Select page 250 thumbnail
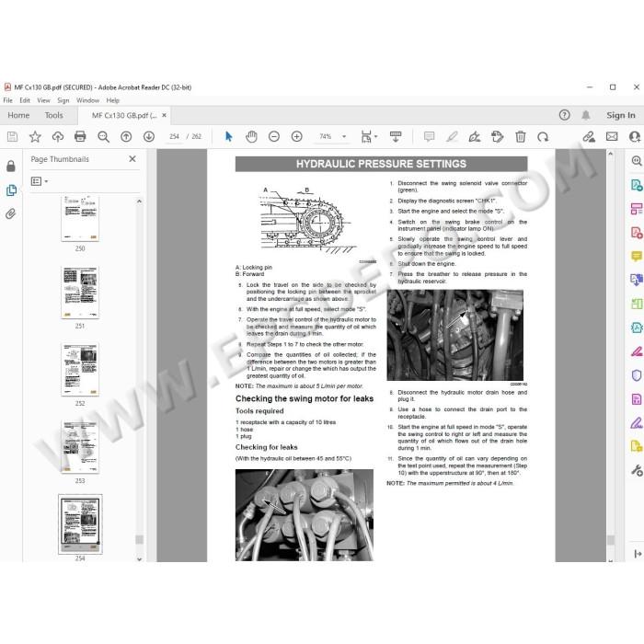This screenshot has height=644, width=644. coord(80,219)
